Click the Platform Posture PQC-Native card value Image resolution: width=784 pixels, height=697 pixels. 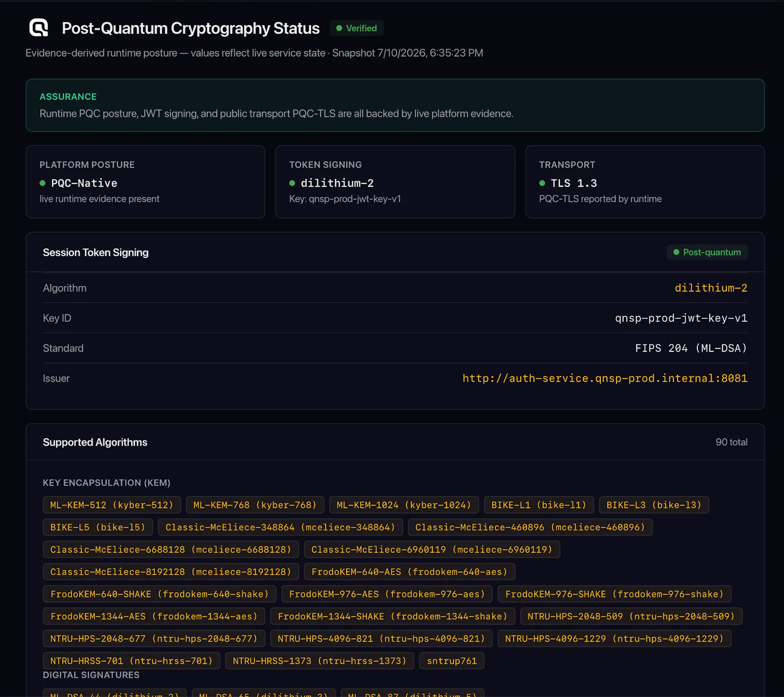(84, 183)
